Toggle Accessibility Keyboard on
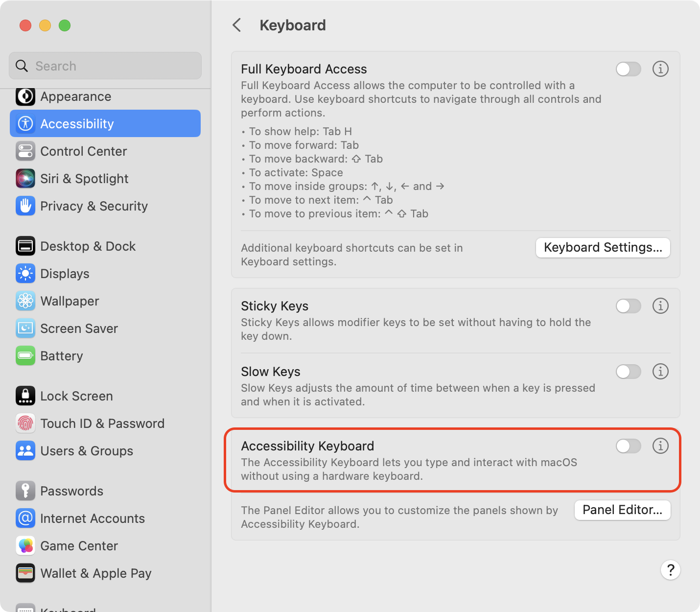The height and width of the screenshot is (612, 700). (x=628, y=446)
